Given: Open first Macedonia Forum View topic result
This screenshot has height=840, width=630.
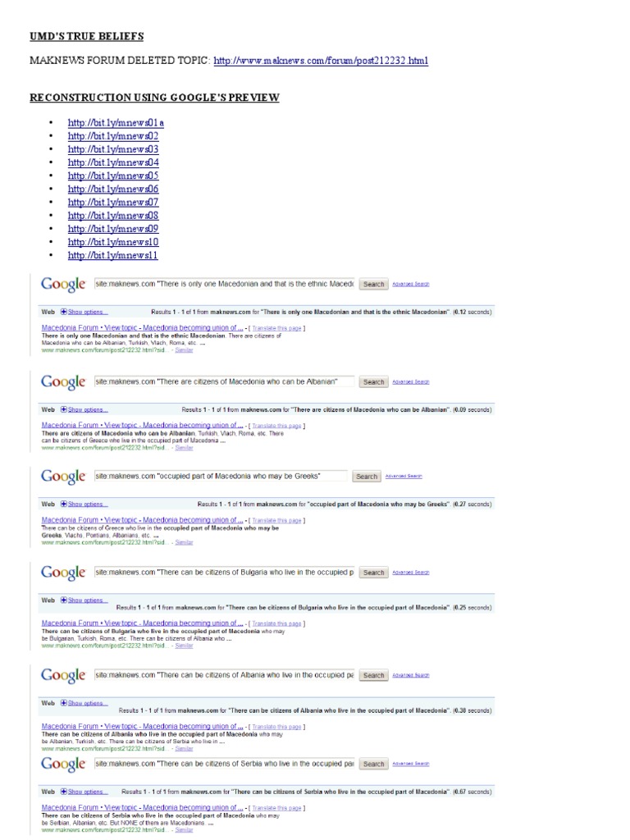Looking at the screenshot, I should (x=142, y=328).
